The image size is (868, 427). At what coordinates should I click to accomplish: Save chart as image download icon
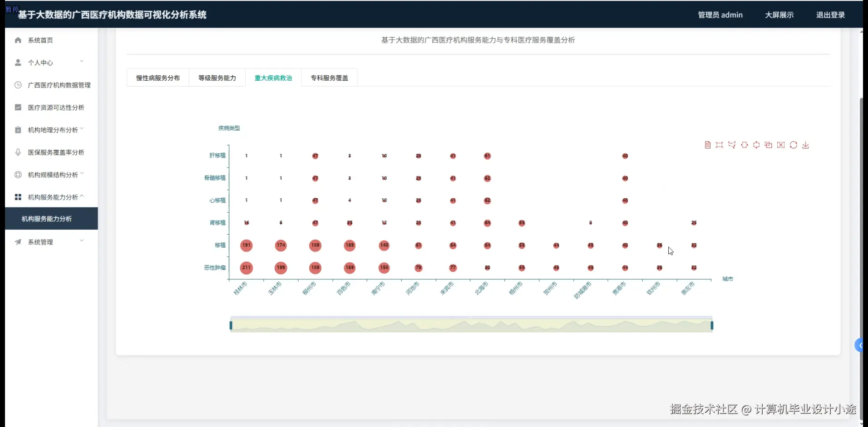(x=805, y=145)
